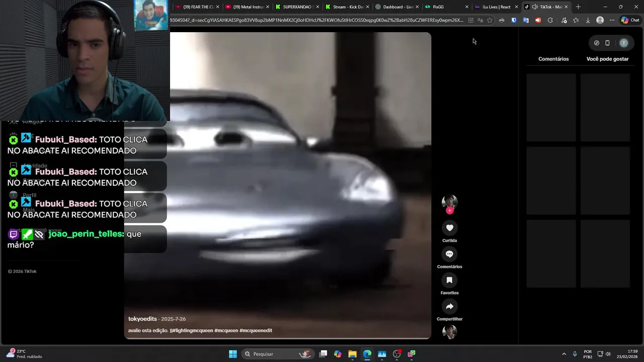Close the iLu Lives tab
This screenshot has height=362, width=644.
pos(516,7)
